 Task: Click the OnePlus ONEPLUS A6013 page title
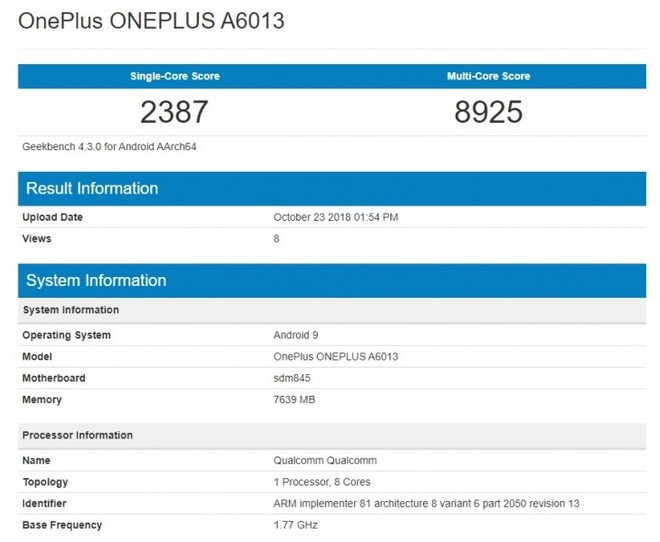click(x=152, y=21)
